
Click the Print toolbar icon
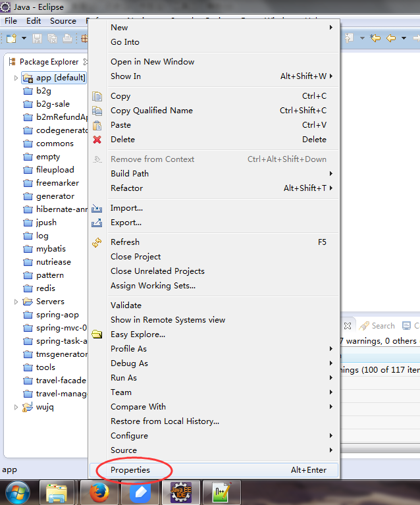coord(67,38)
